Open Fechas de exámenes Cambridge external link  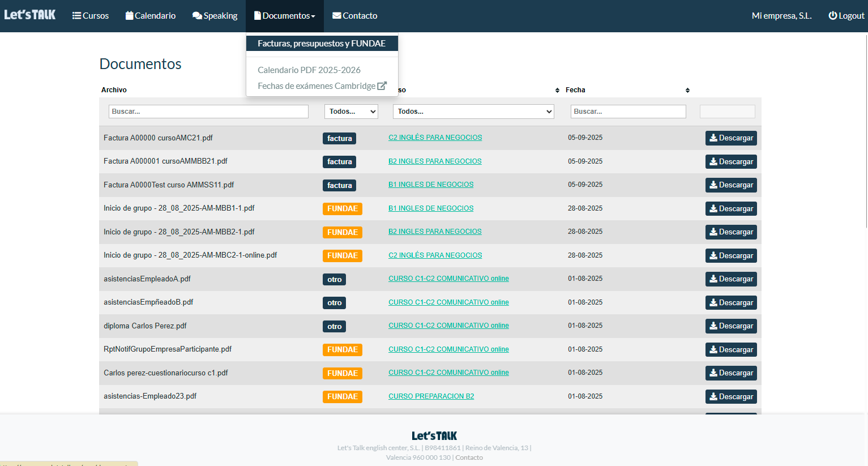point(322,86)
